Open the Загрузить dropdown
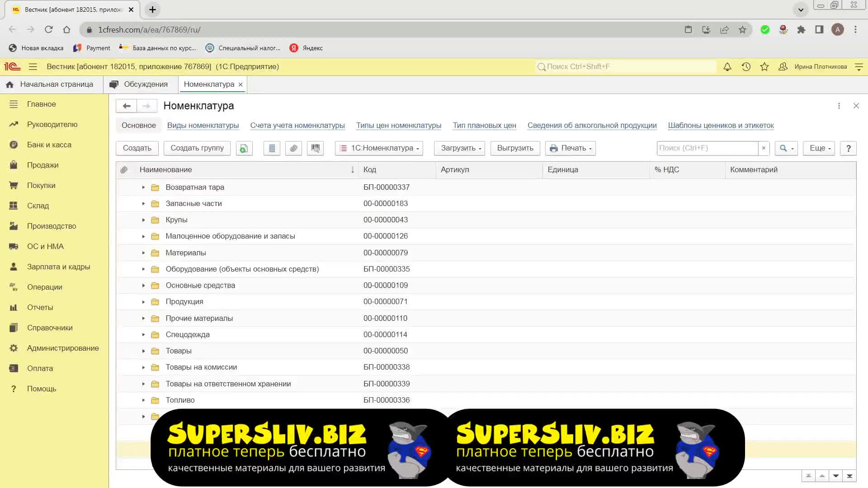The width and height of the screenshot is (868, 488). tap(459, 148)
